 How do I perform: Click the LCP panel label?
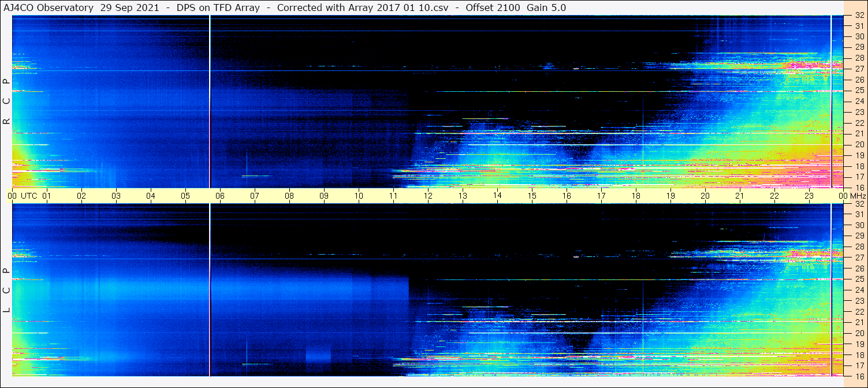pos(6,290)
